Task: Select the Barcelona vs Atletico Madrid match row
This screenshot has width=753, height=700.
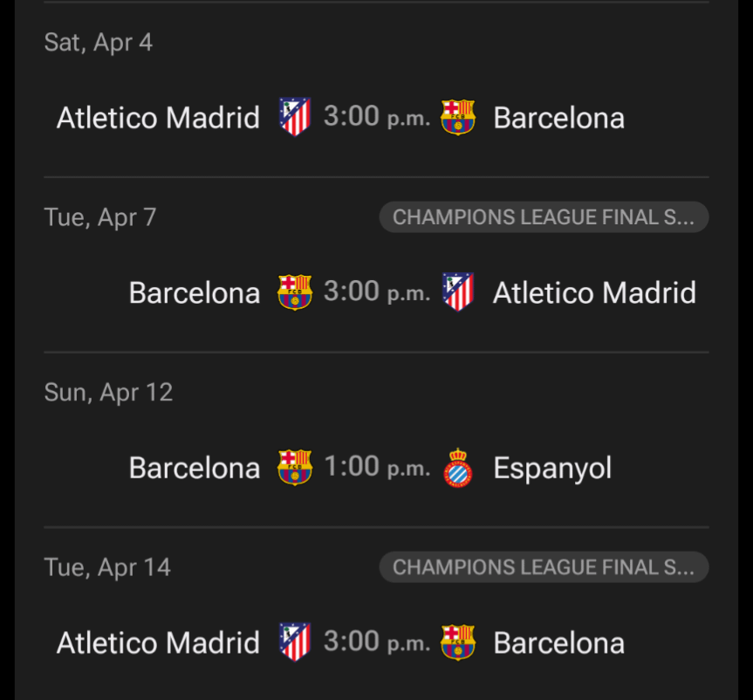Action: (376, 292)
